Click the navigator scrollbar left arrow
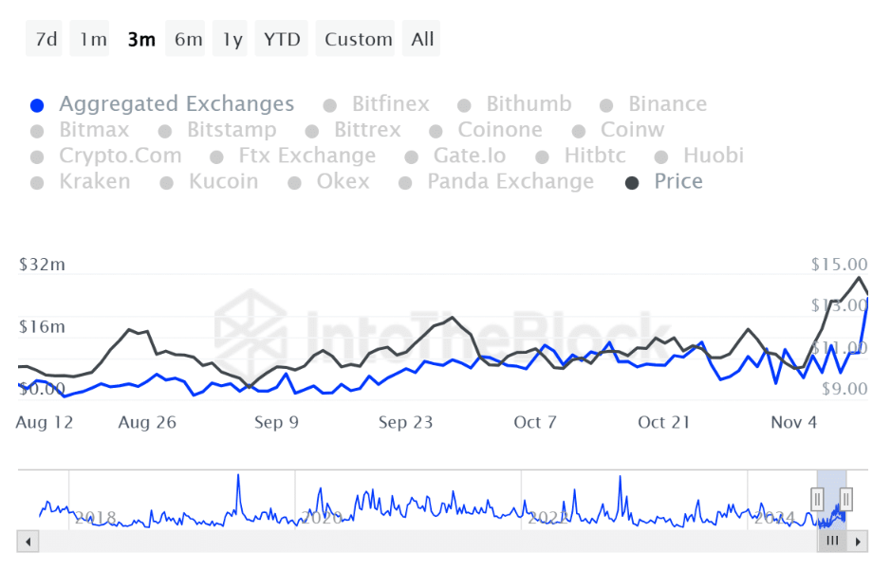This screenshot has width=891, height=588. pos(28,542)
